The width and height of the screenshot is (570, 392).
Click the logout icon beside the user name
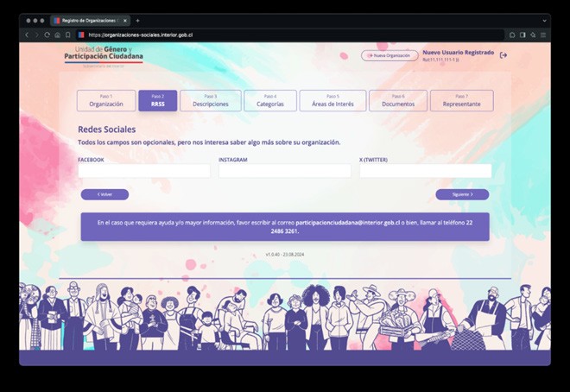[x=503, y=55]
